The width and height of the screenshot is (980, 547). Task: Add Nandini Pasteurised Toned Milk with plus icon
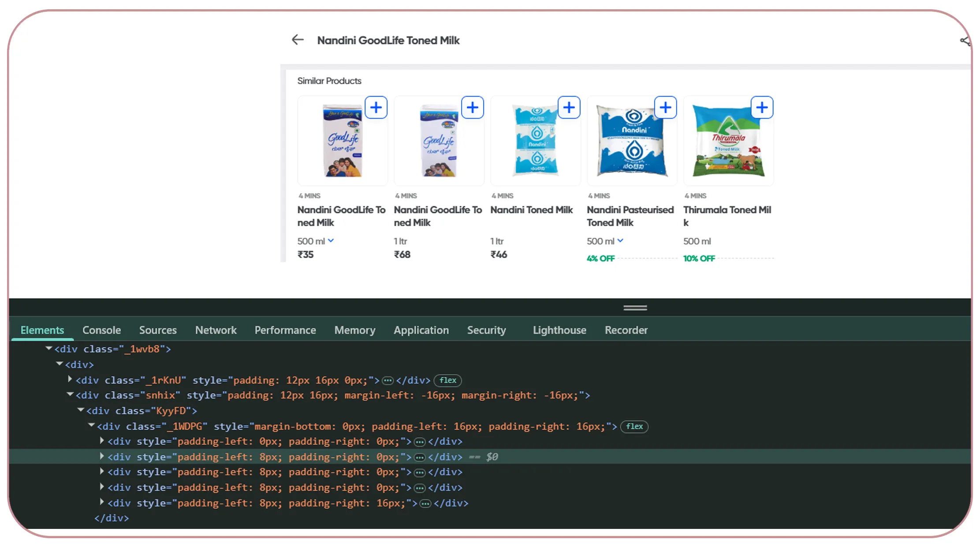[x=666, y=108]
